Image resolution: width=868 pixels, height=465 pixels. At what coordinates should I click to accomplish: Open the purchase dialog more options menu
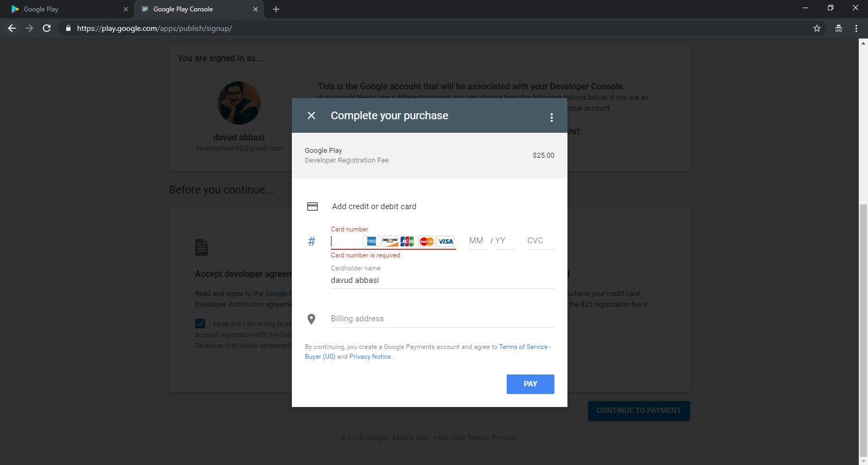(x=551, y=118)
